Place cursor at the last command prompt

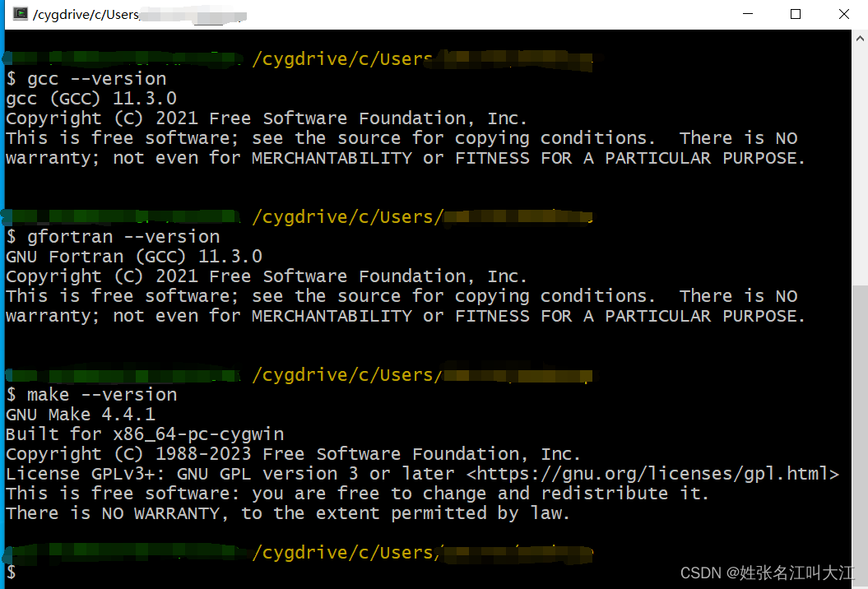tap(25, 572)
